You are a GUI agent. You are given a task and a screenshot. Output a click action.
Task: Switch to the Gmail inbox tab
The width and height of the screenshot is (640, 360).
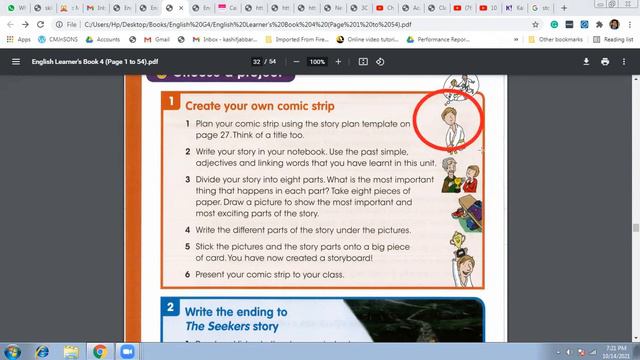96,8
